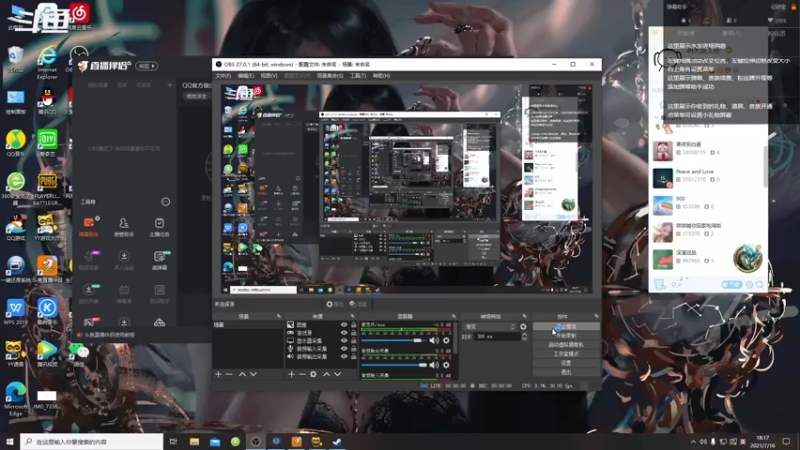
Task: Open the scene transition type dropdown
Action: point(490,327)
